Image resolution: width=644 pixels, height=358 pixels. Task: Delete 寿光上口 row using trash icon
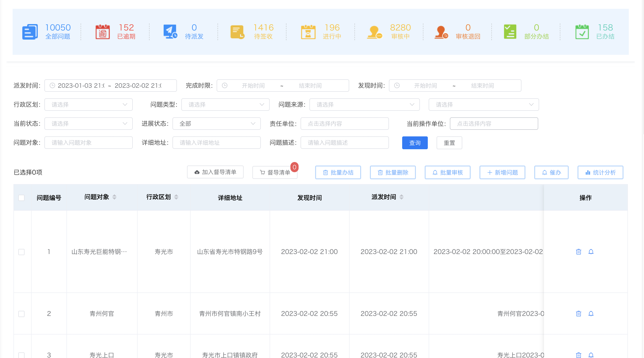(579, 355)
